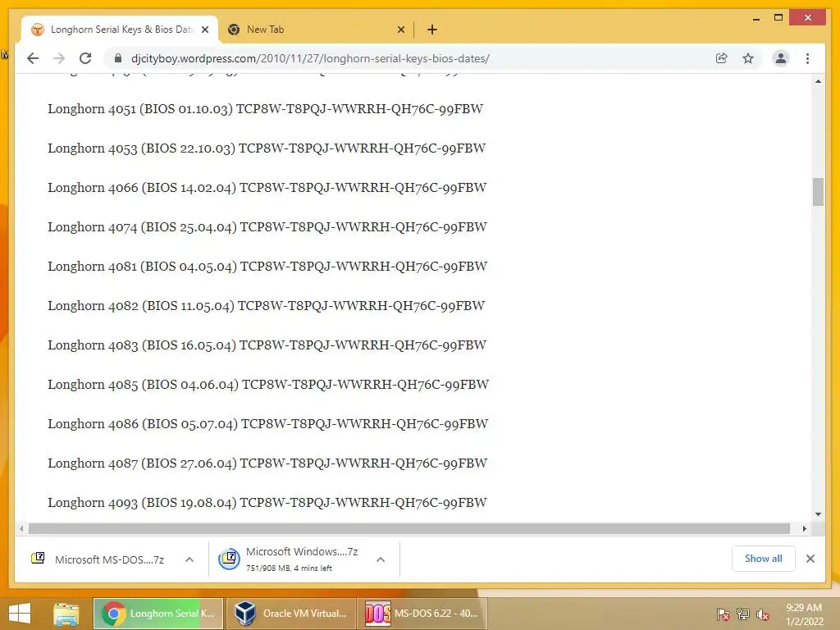
Task: Click the Longhorn 4051 serial key line
Action: (x=265, y=109)
